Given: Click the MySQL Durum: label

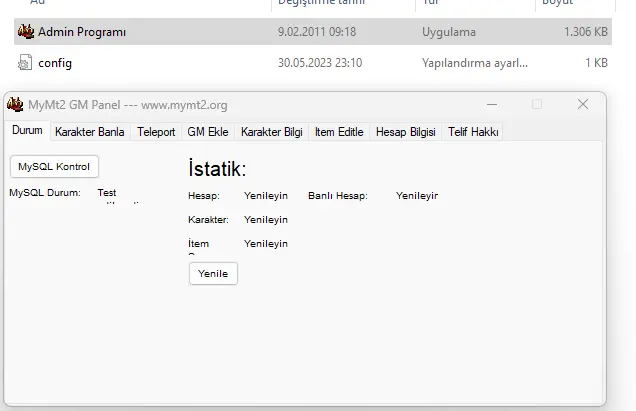Looking at the screenshot, I should click(45, 193).
